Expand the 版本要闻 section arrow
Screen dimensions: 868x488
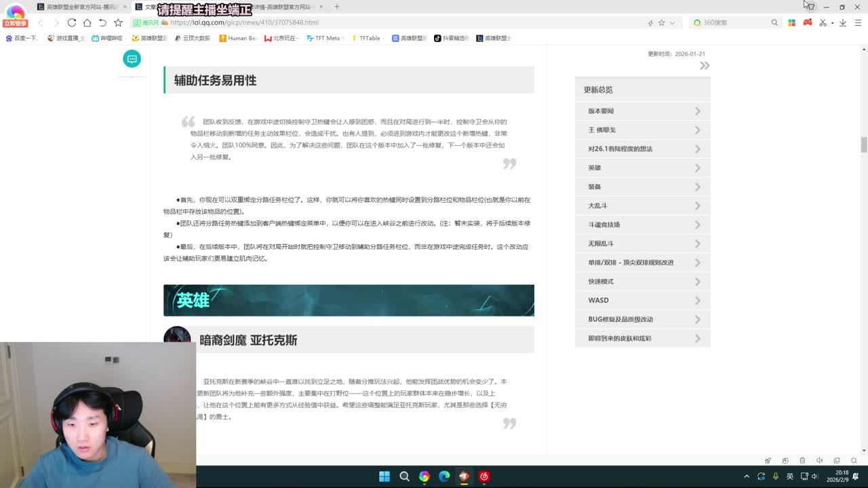point(697,111)
